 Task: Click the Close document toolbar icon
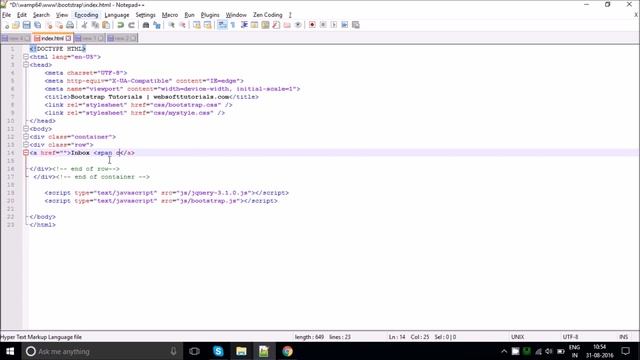coord(49,25)
